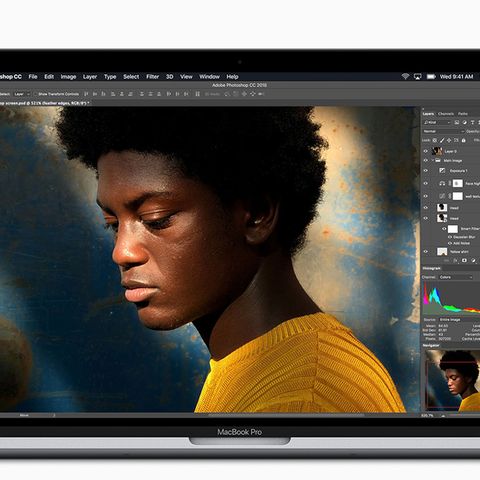480x480 pixels.
Task: Click the Link layers icon
Action: click(446, 260)
